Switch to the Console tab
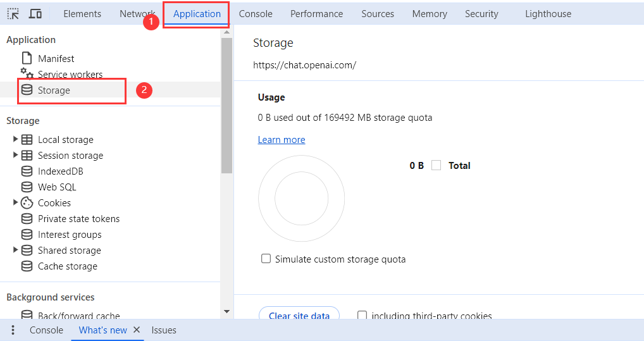The height and width of the screenshot is (341, 644). tap(256, 14)
